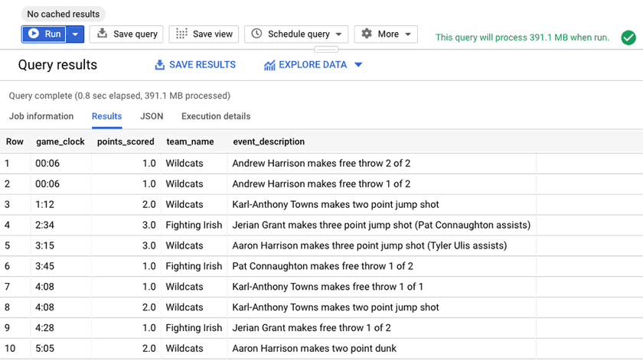Click the Save Results download icon

coord(160,65)
